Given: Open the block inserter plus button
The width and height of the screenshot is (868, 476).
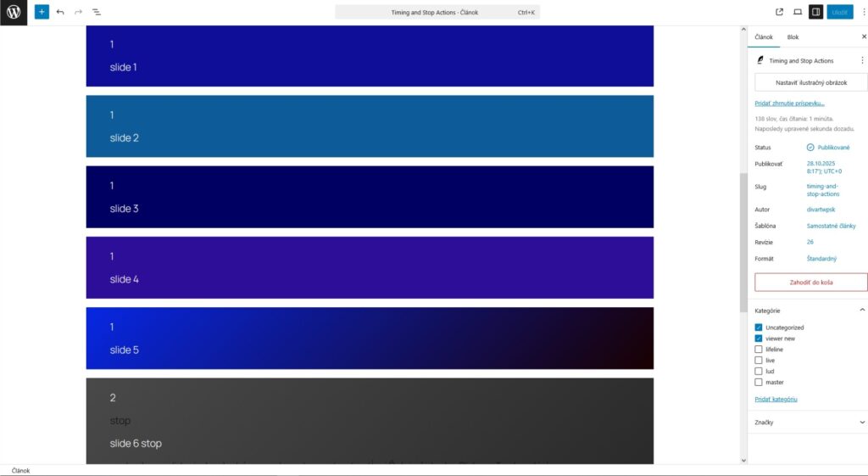Looking at the screenshot, I should [x=42, y=13].
